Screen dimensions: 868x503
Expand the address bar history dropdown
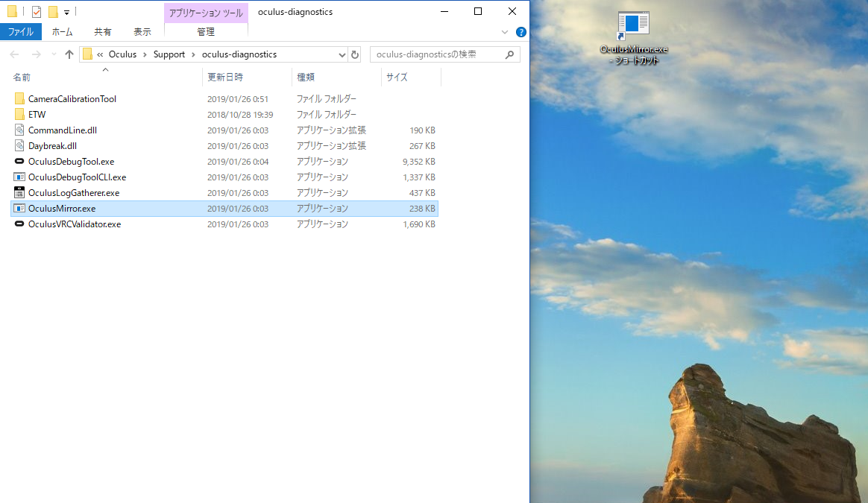click(x=342, y=54)
